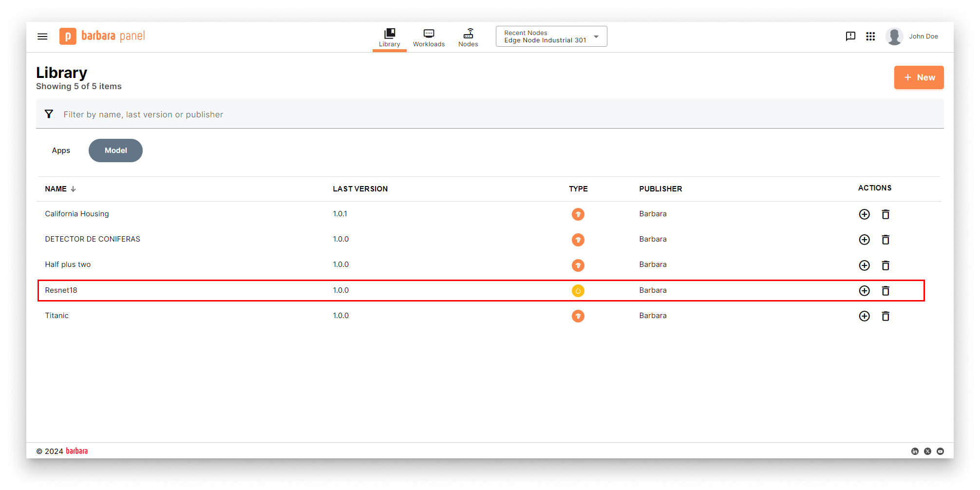The image size is (980, 490).
Task: Open the YouTube footer icon
Action: tap(940, 452)
